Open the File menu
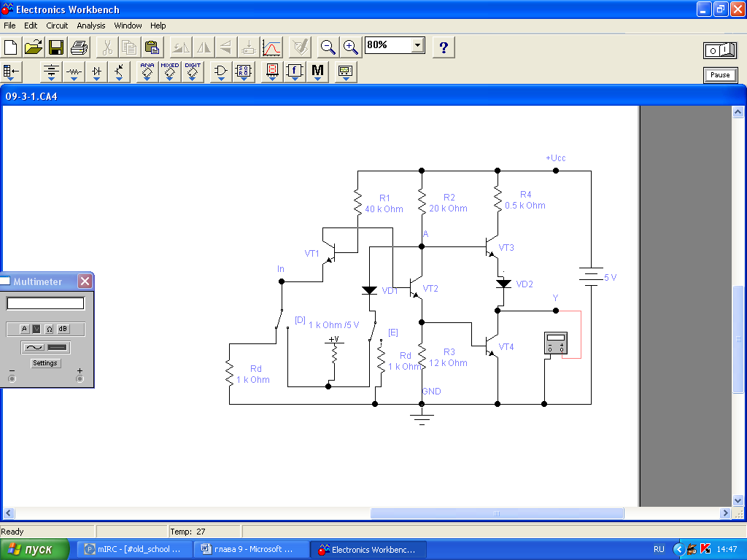The image size is (747, 560). 9,26
